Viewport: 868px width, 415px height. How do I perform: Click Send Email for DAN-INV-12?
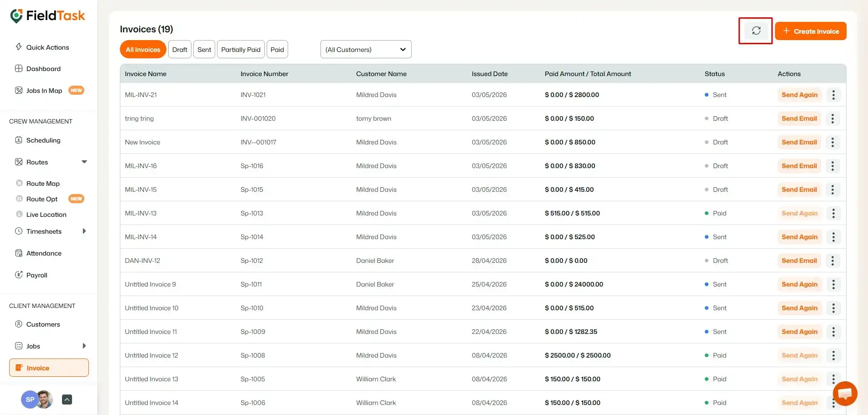[x=799, y=261]
